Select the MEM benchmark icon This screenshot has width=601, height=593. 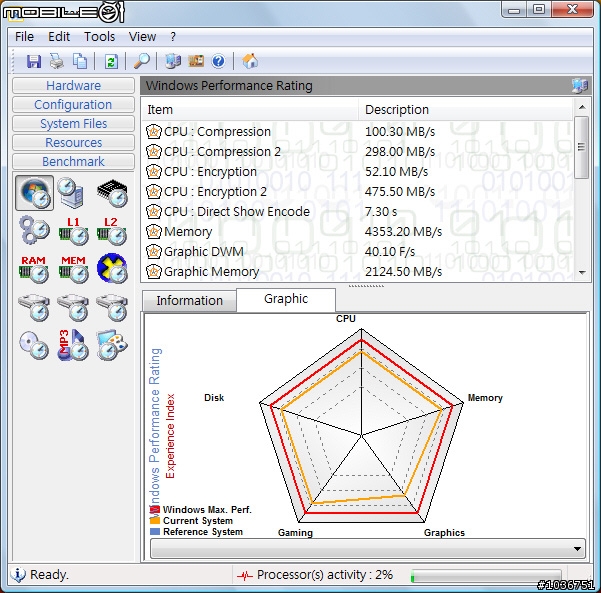(x=73, y=269)
